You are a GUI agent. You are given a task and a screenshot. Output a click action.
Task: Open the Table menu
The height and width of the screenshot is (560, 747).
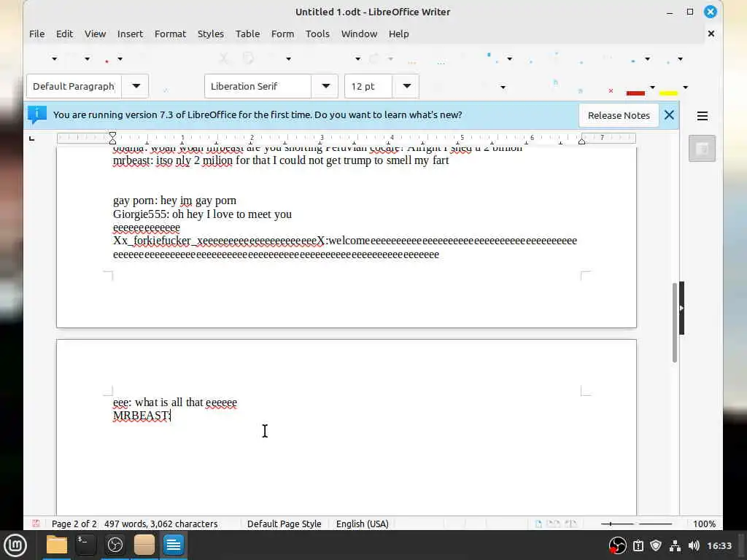point(248,34)
